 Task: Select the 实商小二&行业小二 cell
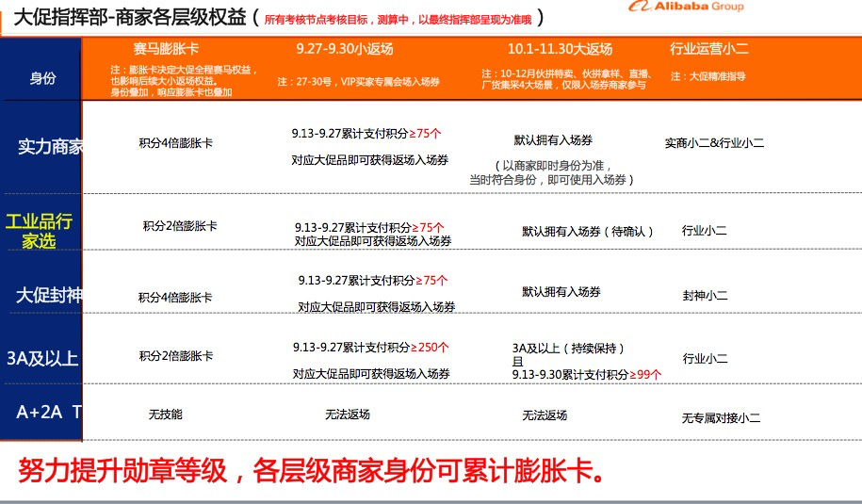(x=714, y=143)
